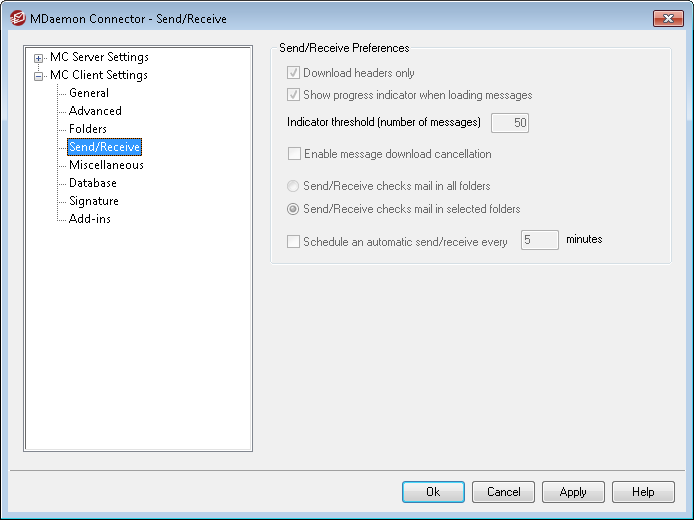Screen dimensions: 694x520
Task: Open the Advanced settings page
Action: pyautogui.click(x=95, y=111)
